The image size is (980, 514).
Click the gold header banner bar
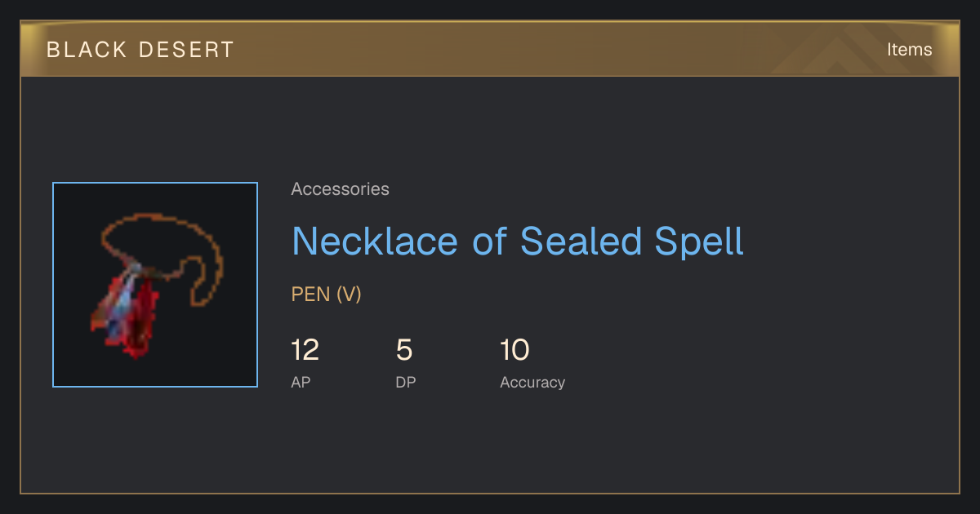[x=490, y=49]
